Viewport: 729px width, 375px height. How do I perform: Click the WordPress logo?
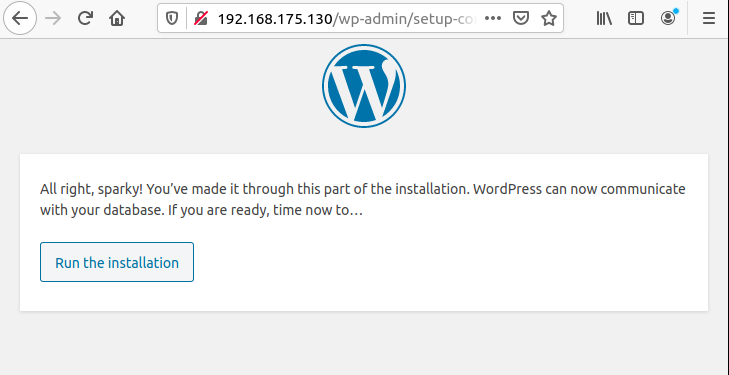tap(364, 86)
